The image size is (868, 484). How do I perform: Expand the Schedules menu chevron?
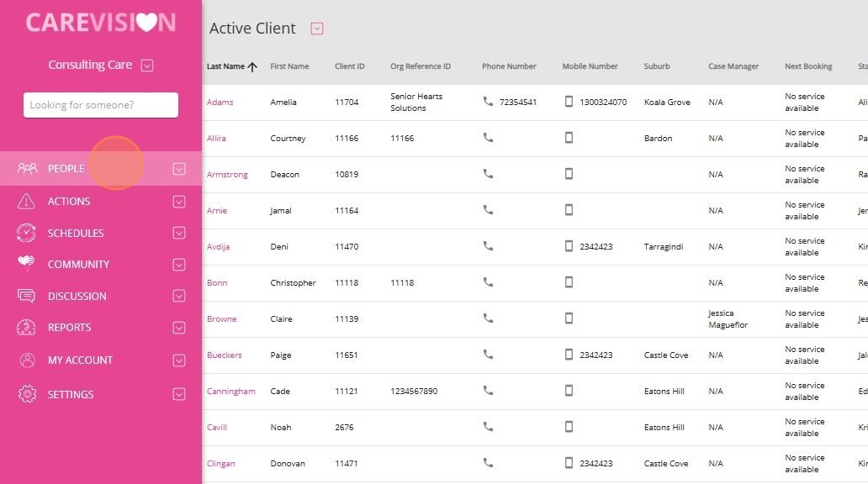179,233
